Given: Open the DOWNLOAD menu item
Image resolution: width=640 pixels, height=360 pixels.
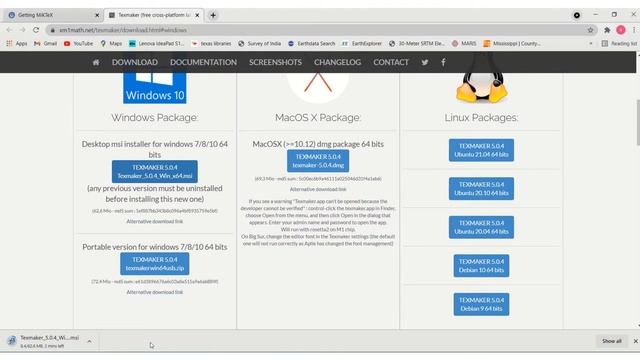Looking at the screenshot, I should (x=135, y=62).
